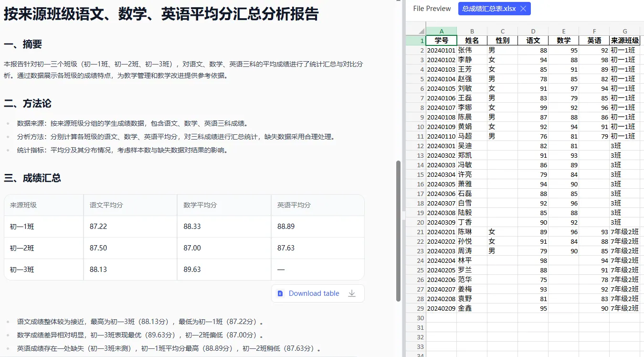Select the cell with name 吴迪
Viewport: 644px width, 357px height.
click(472, 146)
